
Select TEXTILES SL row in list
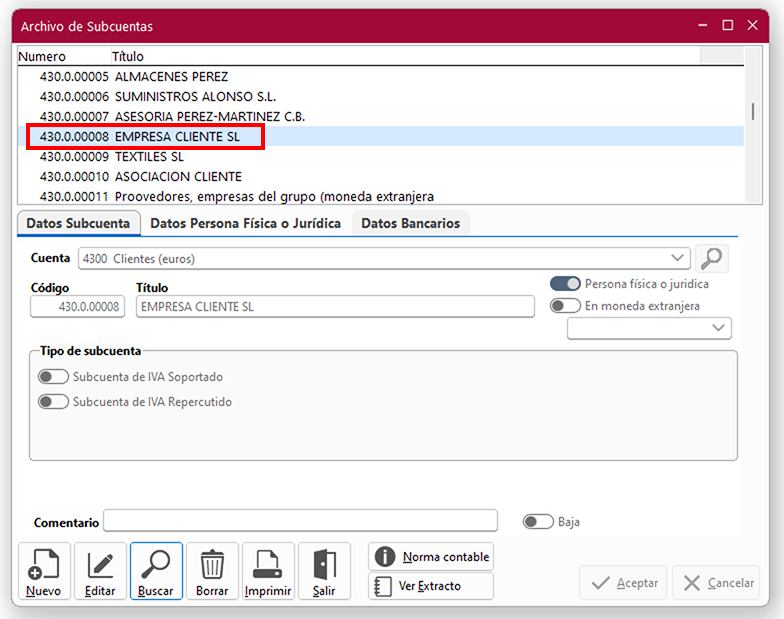pos(148,157)
